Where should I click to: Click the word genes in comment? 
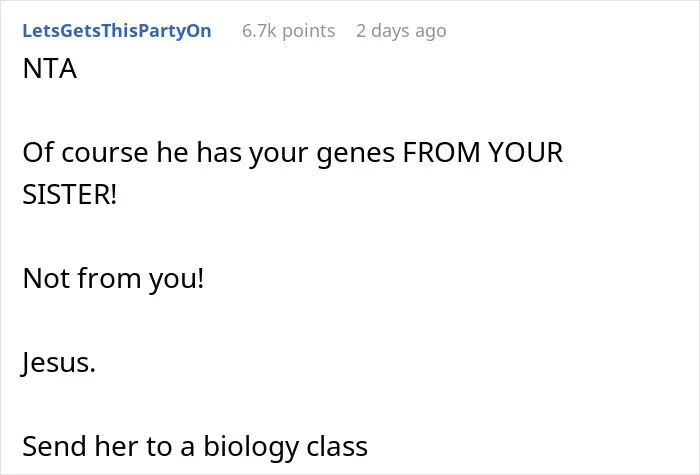tap(356, 153)
